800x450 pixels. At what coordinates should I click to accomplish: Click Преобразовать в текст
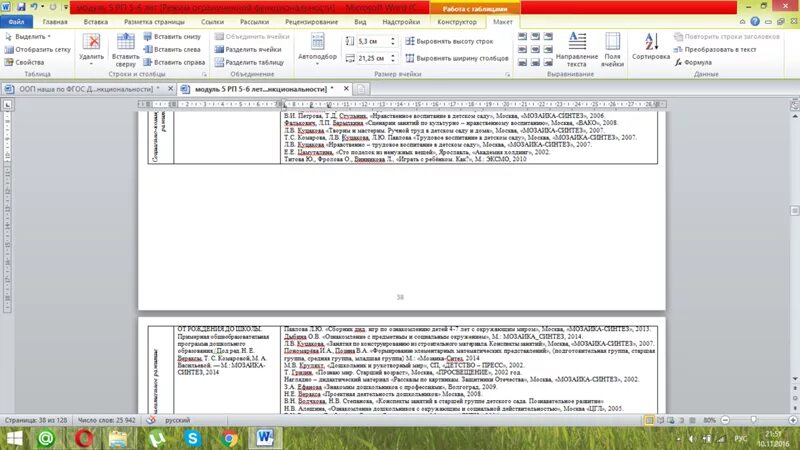pyautogui.click(x=714, y=49)
